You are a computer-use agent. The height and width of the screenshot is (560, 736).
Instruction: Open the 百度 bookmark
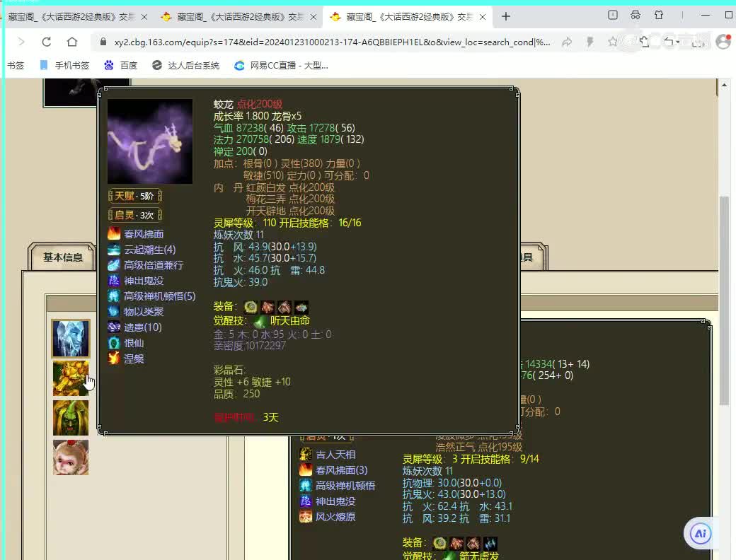pos(120,65)
